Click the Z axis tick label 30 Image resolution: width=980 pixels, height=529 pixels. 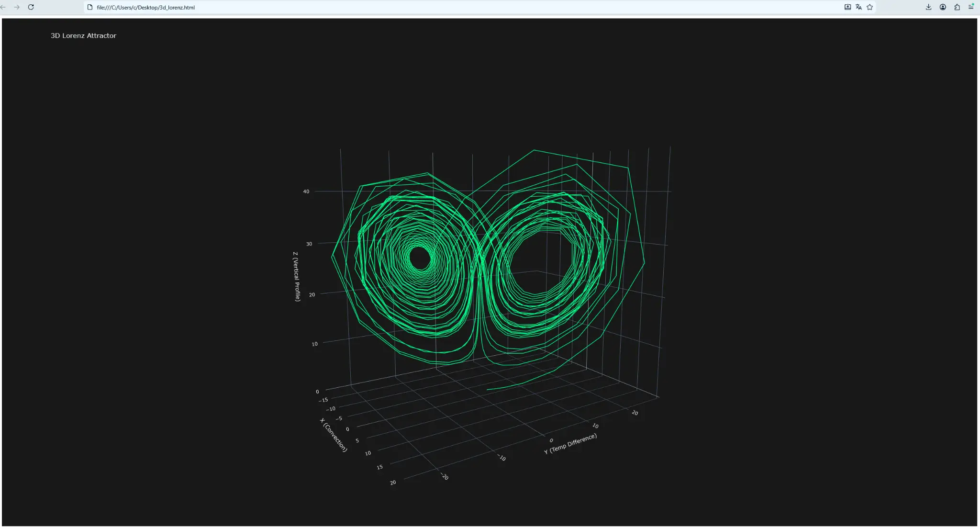309,244
